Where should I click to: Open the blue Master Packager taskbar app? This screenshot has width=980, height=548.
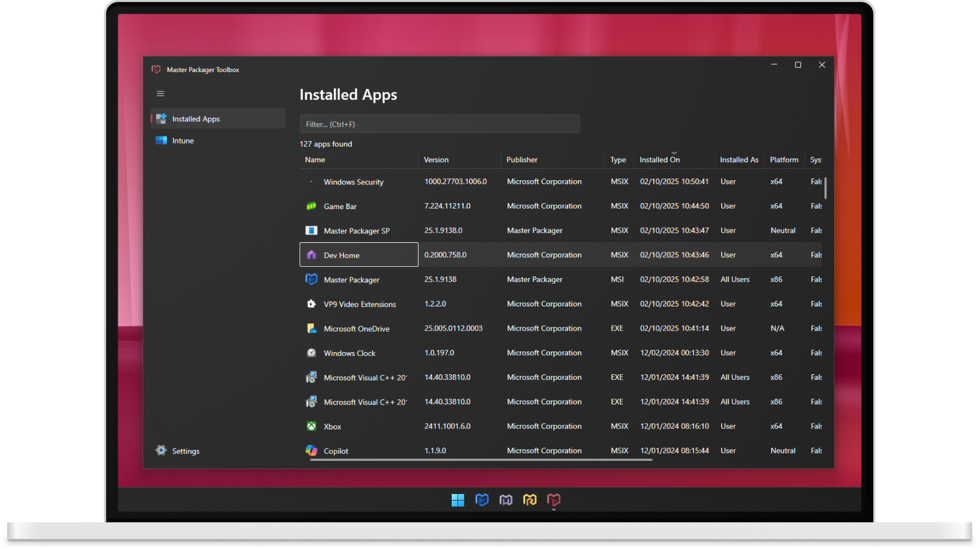tap(482, 500)
